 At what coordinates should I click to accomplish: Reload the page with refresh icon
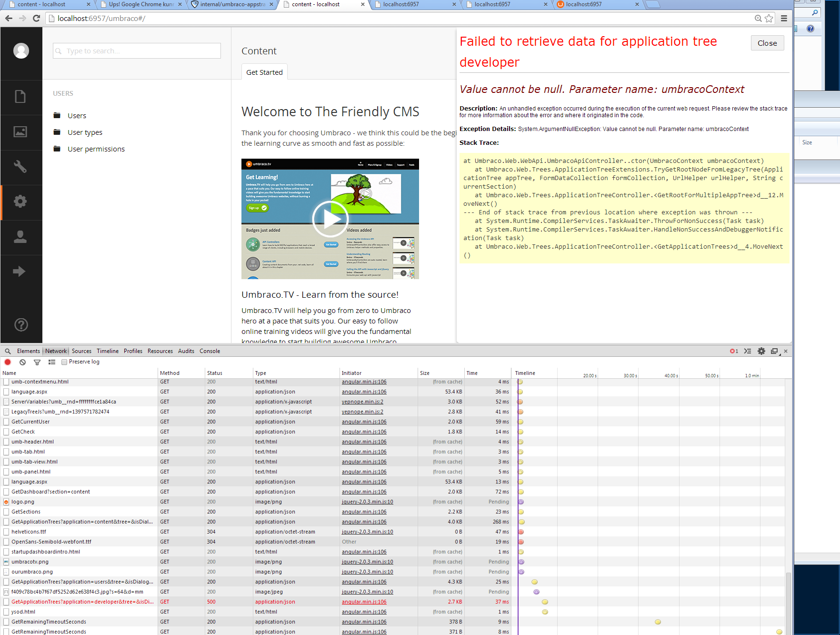pos(36,18)
